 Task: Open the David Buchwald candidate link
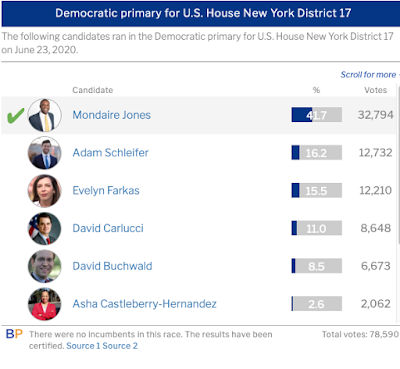pyautogui.click(x=112, y=266)
